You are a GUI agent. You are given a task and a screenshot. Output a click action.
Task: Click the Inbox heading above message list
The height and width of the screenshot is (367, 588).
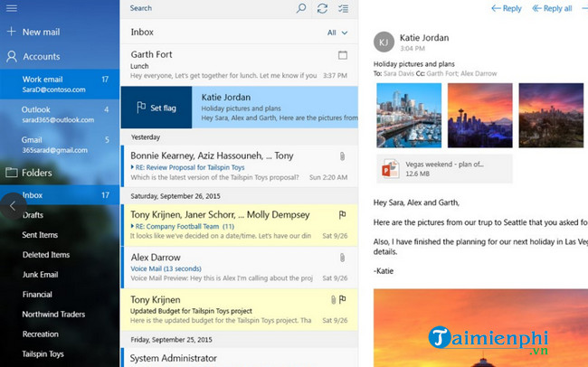click(x=142, y=33)
